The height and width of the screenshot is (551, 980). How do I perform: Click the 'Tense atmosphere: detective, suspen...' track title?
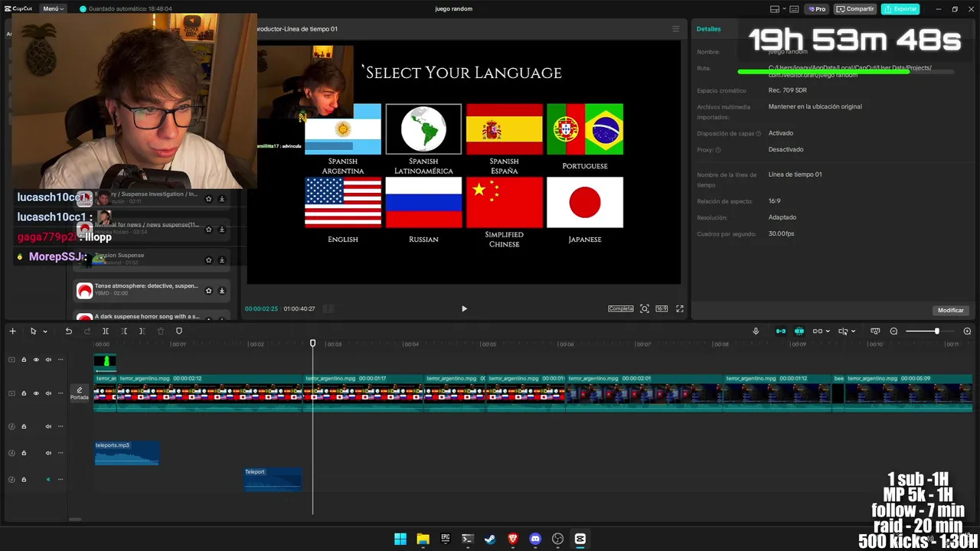[146, 286]
